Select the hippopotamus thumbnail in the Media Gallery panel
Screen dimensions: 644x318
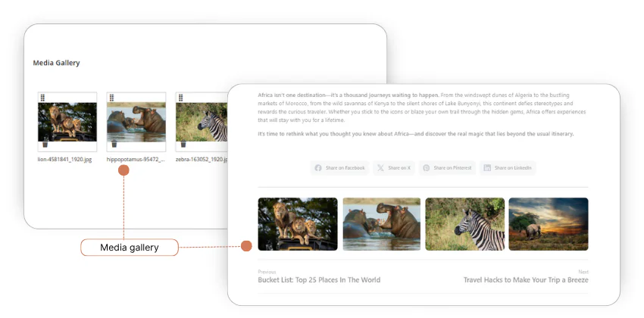(x=136, y=121)
